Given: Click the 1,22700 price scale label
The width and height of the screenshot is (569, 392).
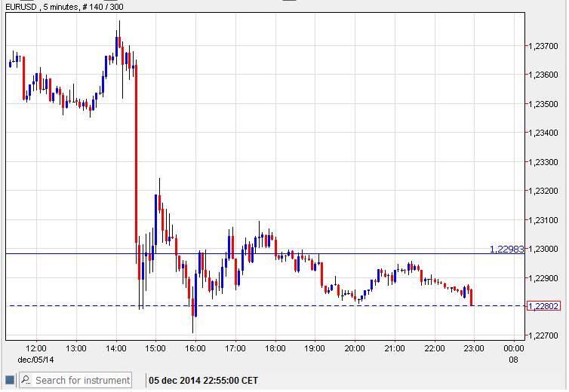Looking at the screenshot, I should click(x=543, y=336).
